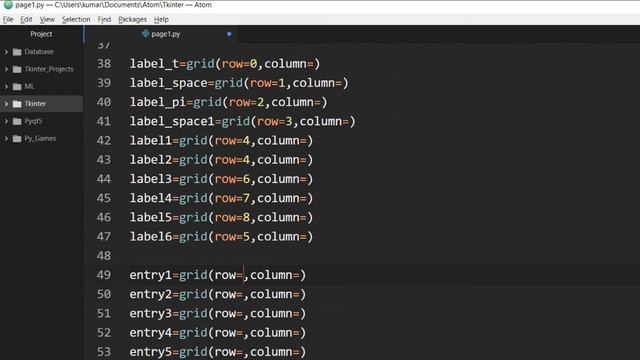640x360 pixels.
Task: Click the Py_Games folder icon
Action: (x=17, y=138)
